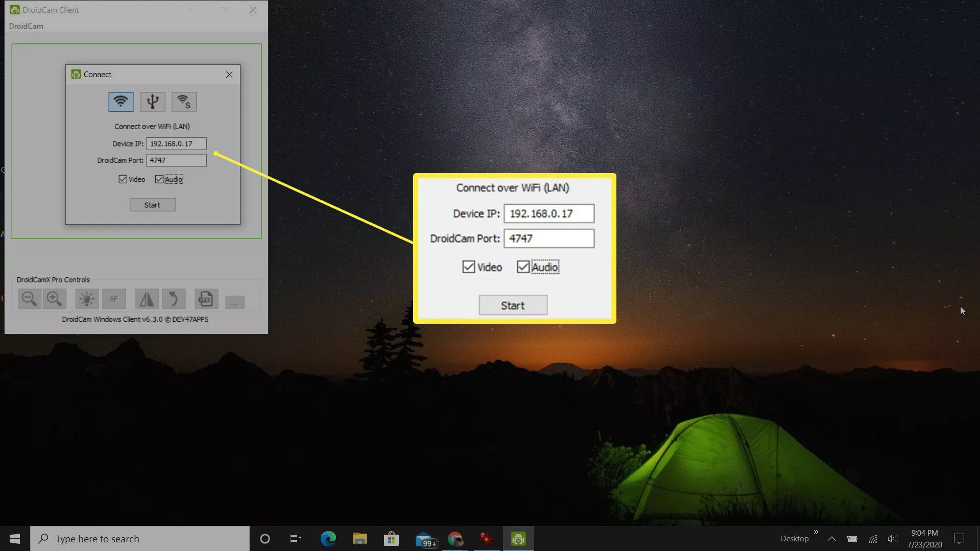Open the DroidCam menu
This screenshot has width=980, height=551.
[x=26, y=26]
